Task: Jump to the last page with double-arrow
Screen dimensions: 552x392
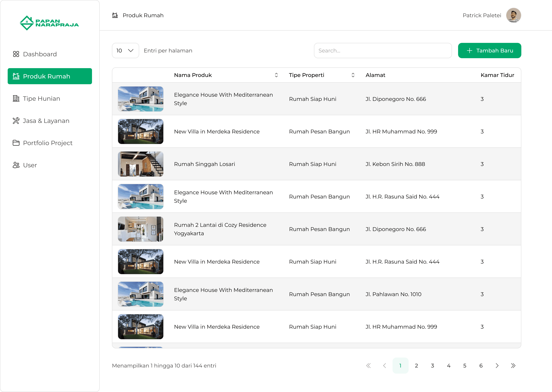Action: pos(513,366)
